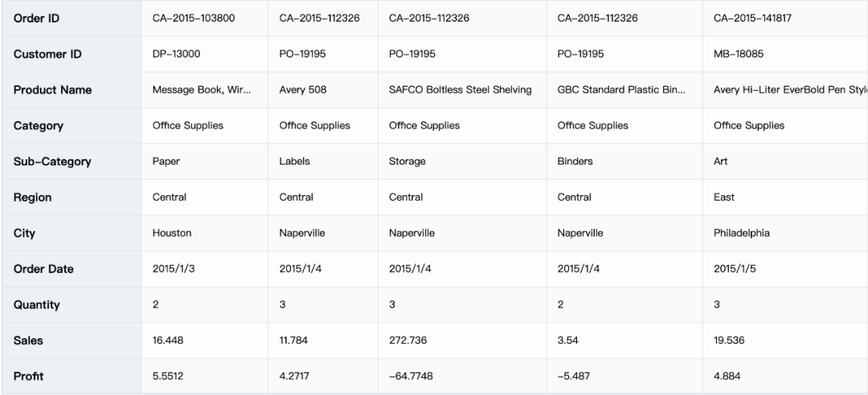868x395 pixels.
Task: Click the East region cell
Action: 724,197
